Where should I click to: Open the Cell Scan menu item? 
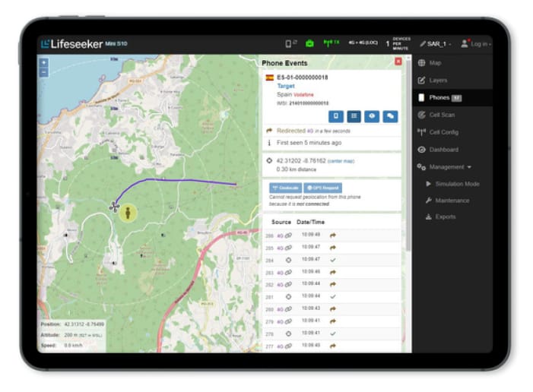pos(441,115)
